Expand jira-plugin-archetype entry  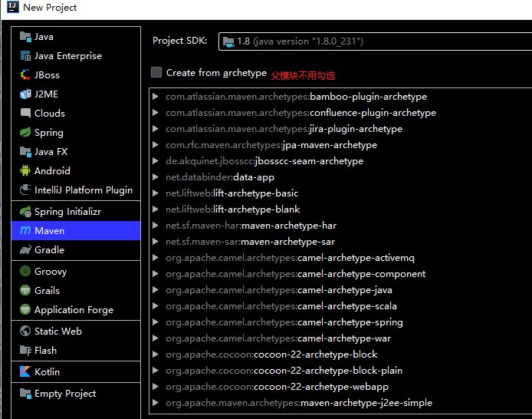[156, 129]
